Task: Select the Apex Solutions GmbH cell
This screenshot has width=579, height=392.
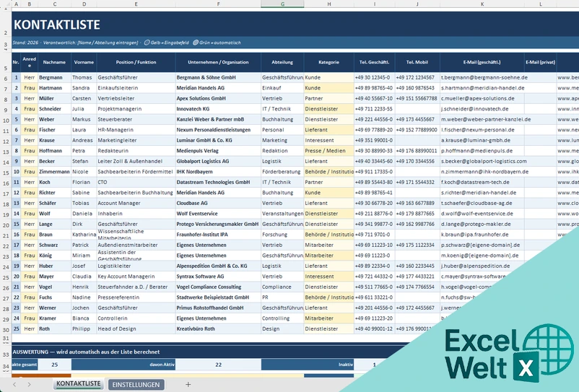Action: [x=218, y=99]
